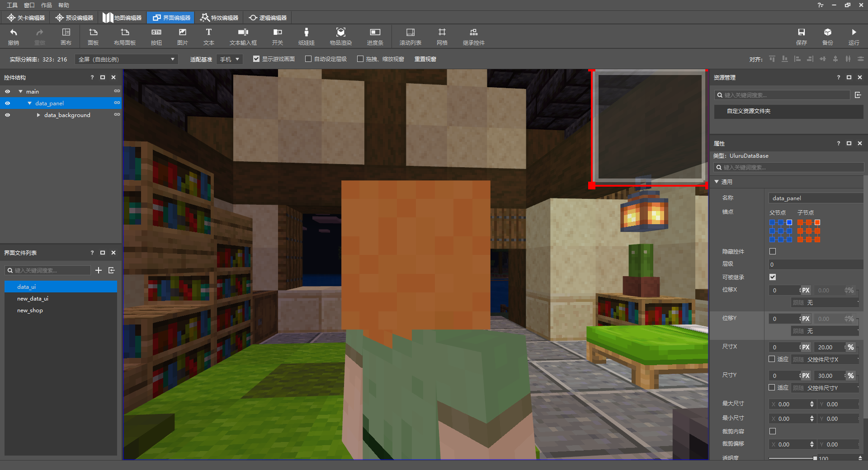Screen dimensions: 868x470
Task: Click link icon on data_background row
Action: [117, 115]
